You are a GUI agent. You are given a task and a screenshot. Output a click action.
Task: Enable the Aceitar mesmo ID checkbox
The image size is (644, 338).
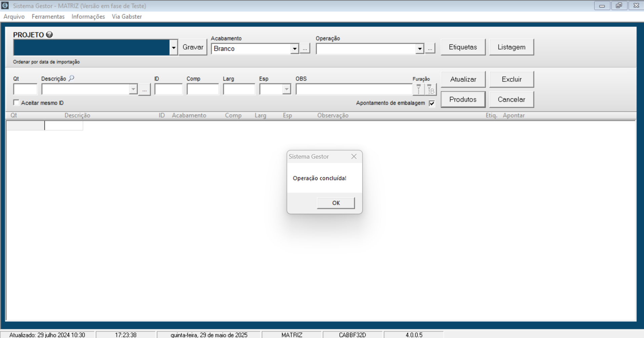pos(16,102)
